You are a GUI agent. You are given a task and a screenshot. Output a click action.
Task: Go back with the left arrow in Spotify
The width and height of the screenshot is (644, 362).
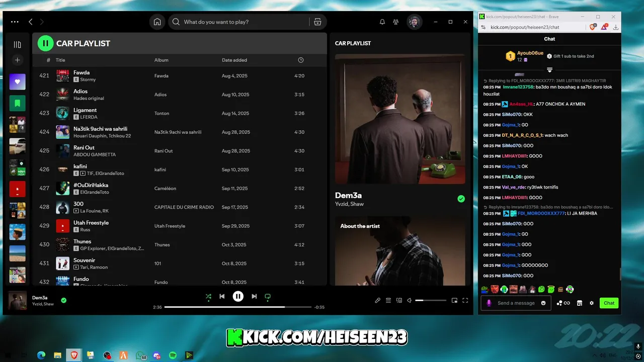point(31,22)
